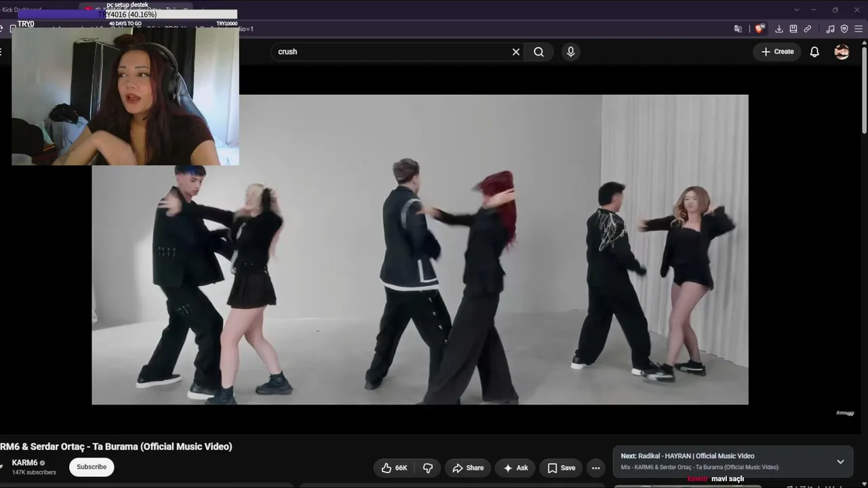This screenshot has width=868, height=488.
Task: Expand the Next: Radikal - HAYRAN mix panel
Action: 840,462
